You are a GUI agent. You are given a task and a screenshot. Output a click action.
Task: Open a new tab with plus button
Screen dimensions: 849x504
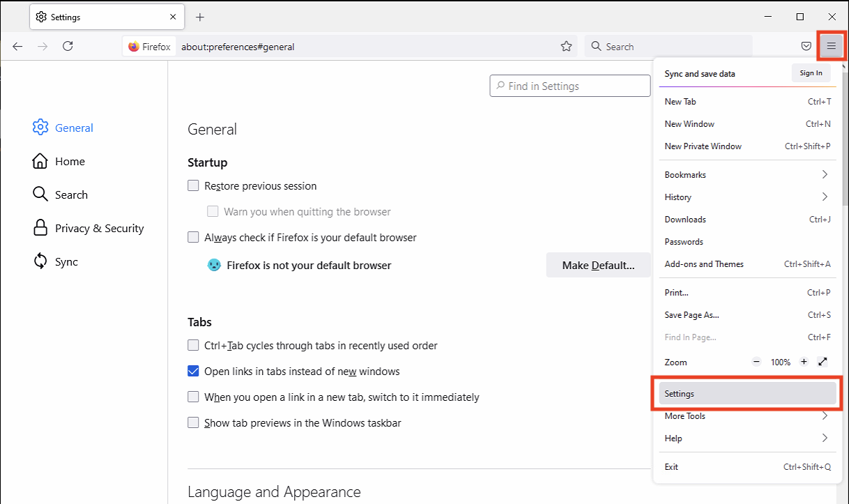pyautogui.click(x=200, y=17)
